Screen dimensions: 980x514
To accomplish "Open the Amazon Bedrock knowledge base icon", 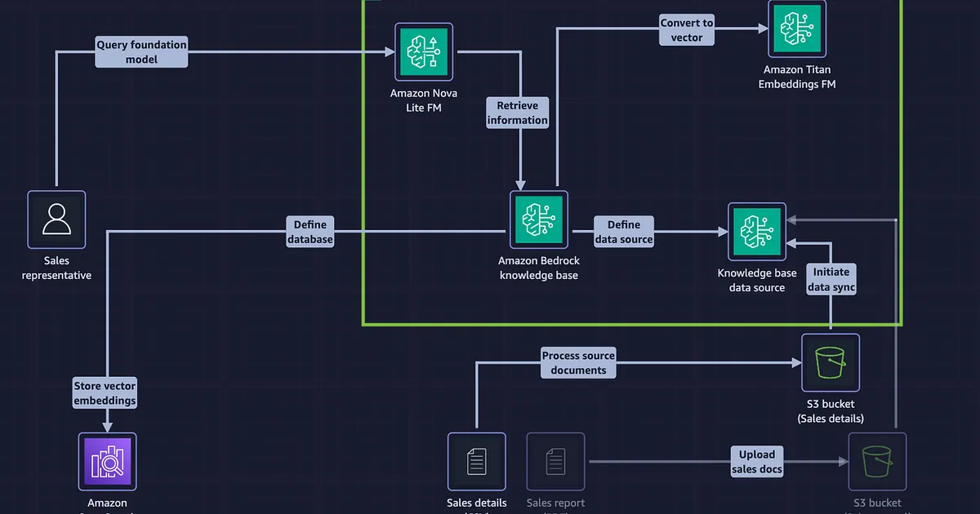I will [539, 220].
